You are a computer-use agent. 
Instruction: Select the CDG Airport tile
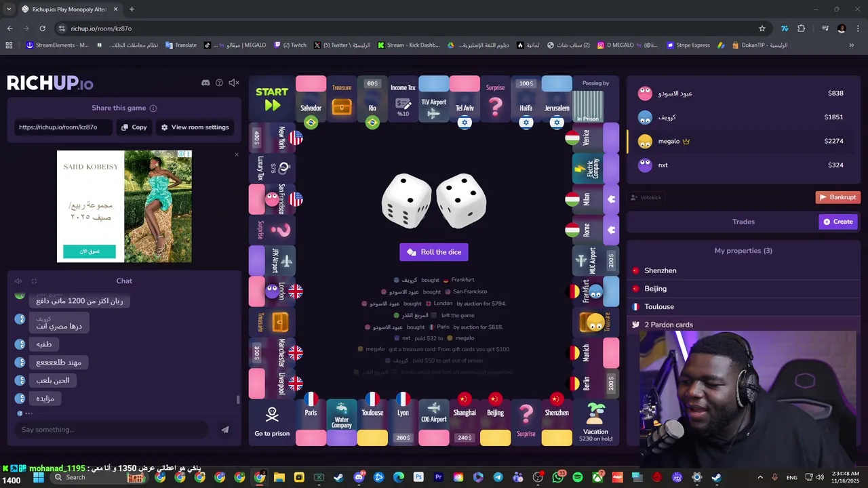point(434,422)
